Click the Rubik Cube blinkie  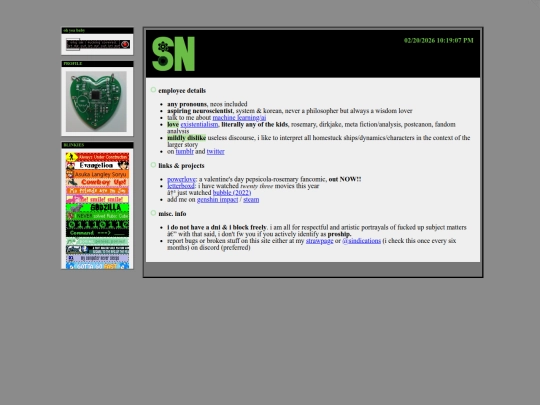tap(97, 216)
